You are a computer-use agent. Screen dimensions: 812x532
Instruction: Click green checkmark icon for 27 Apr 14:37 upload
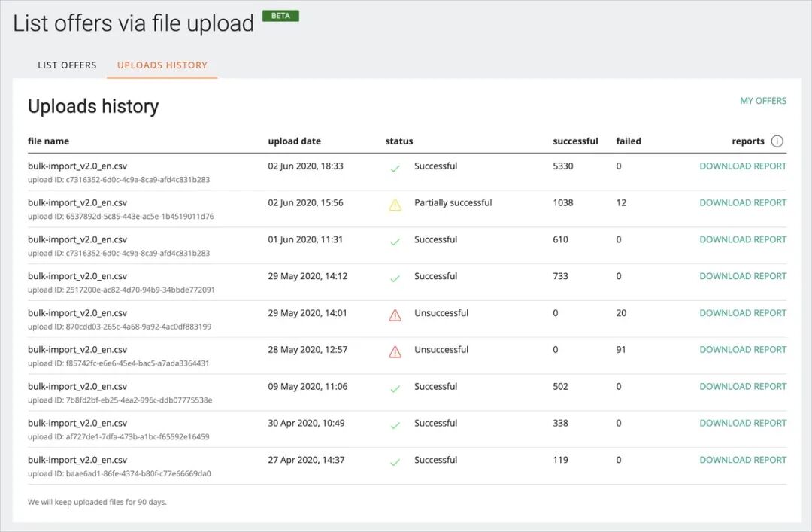(x=395, y=463)
